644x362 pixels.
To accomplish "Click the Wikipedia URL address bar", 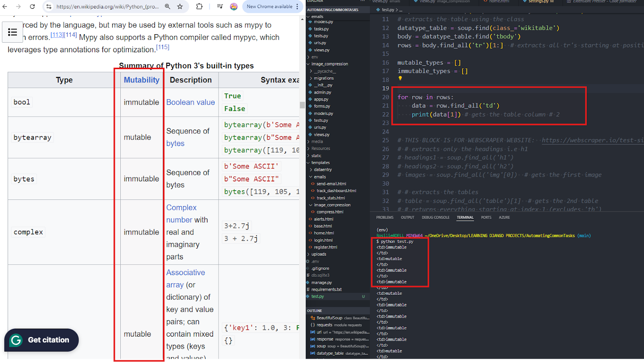I will coord(107,6).
